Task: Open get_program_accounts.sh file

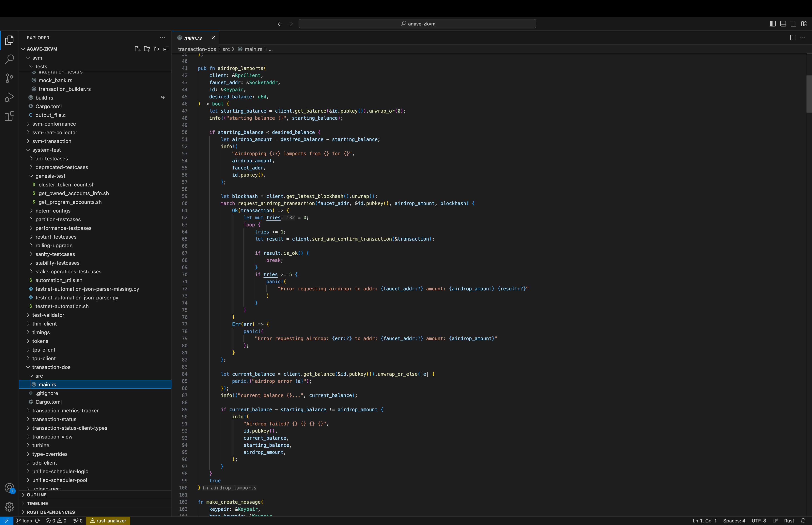Action: click(x=95, y=202)
